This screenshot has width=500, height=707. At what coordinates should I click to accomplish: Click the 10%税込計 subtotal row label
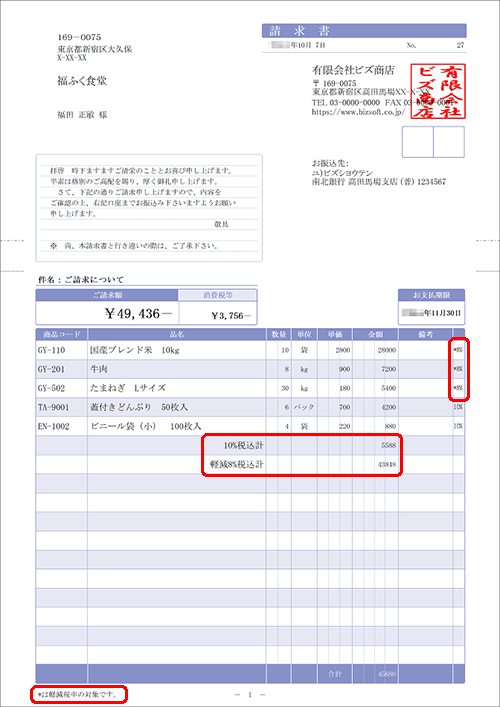pos(243,445)
